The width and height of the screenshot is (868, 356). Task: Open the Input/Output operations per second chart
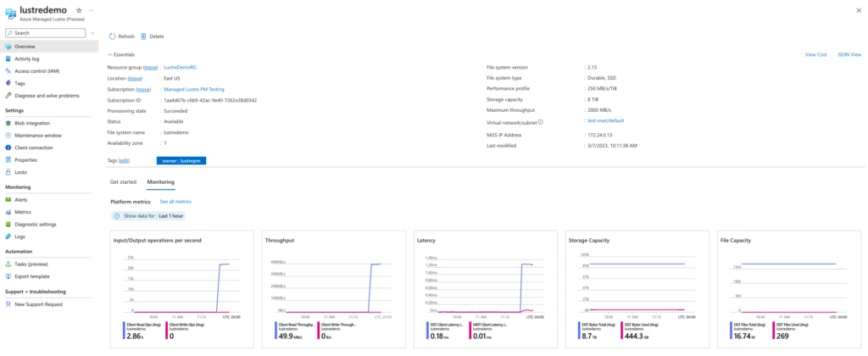183,290
